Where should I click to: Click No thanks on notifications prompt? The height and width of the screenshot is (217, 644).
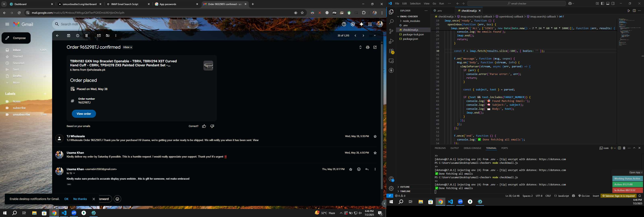(80, 199)
